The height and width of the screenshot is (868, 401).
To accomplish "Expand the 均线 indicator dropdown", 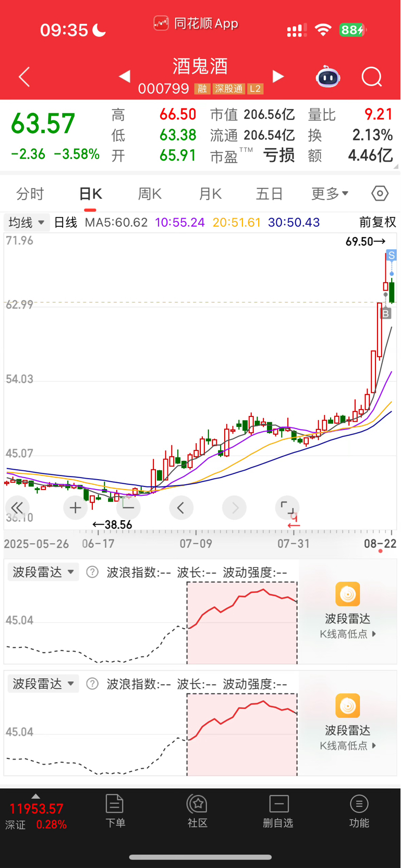I will pos(27,223).
